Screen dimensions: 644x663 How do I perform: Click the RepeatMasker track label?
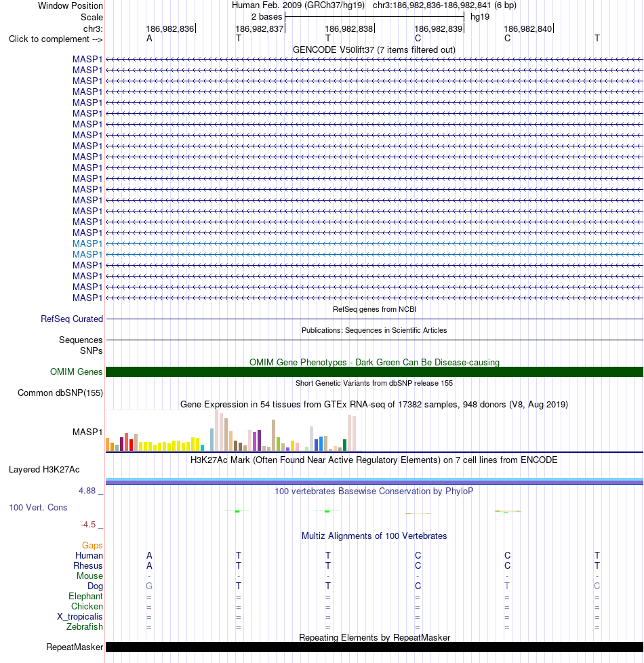coord(75,647)
